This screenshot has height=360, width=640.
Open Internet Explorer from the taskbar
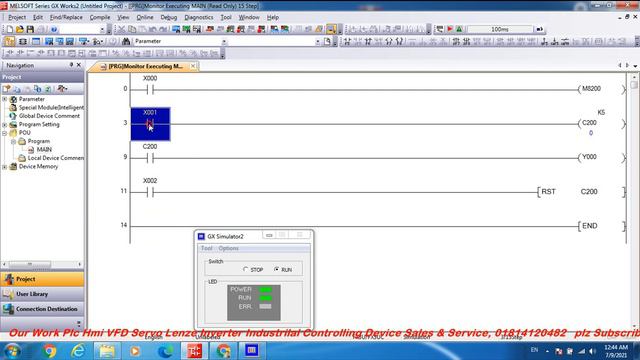(x=78, y=351)
